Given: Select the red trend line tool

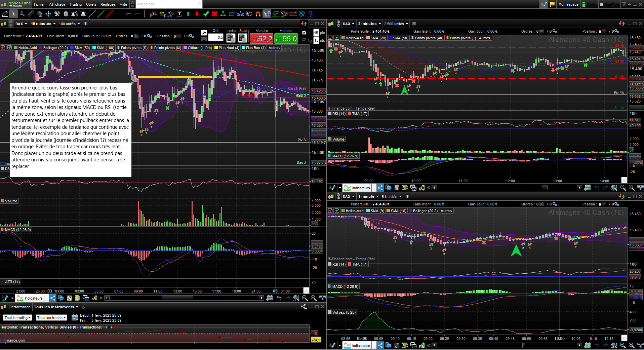Looking at the screenshot, I should tap(110, 14).
